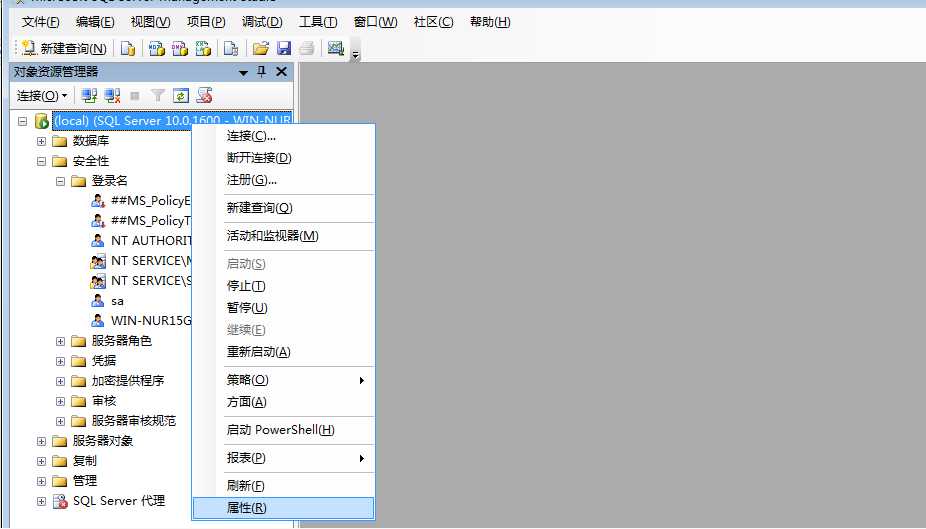The image size is (926, 529).
Task: Open the 视图(V) menu
Action: click(151, 22)
